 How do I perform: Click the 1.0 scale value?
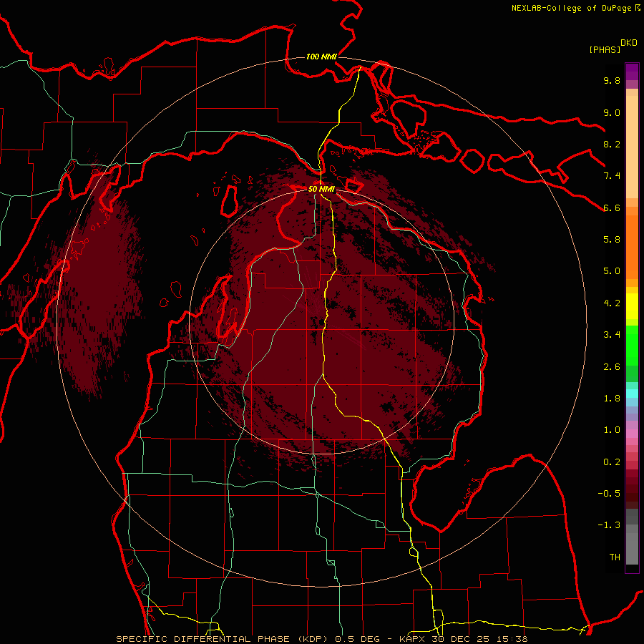pos(612,430)
